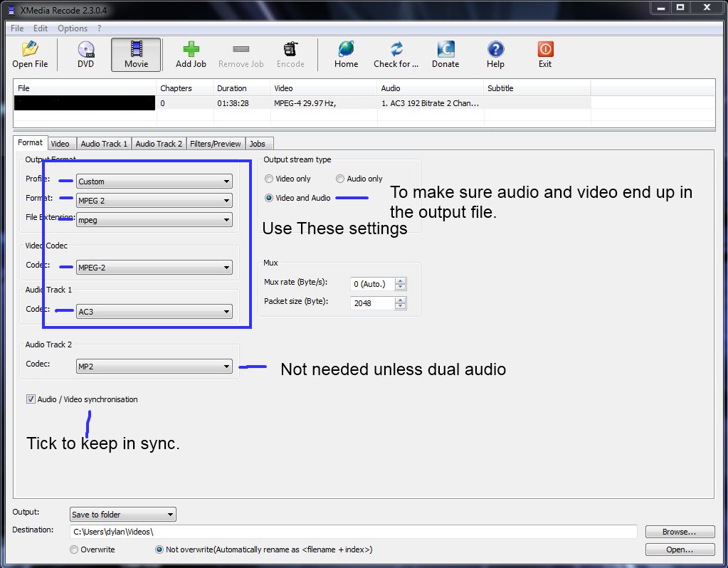The width and height of the screenshot is (728, 568).
Task: Click the Mux rate input field
Action: click(372, 284)
